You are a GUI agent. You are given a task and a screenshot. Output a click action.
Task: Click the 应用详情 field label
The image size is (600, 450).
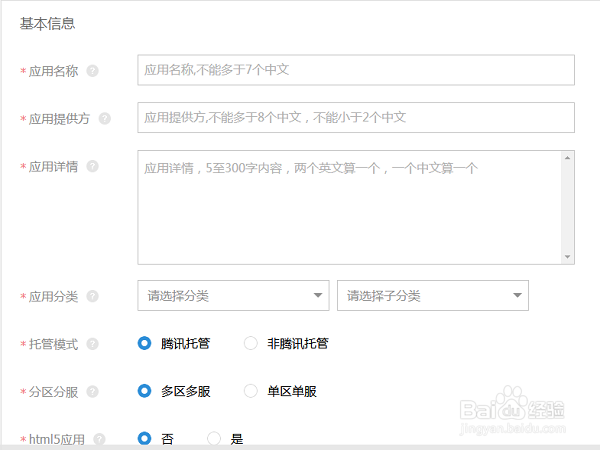pyautogui.click(x=53, y=167)
